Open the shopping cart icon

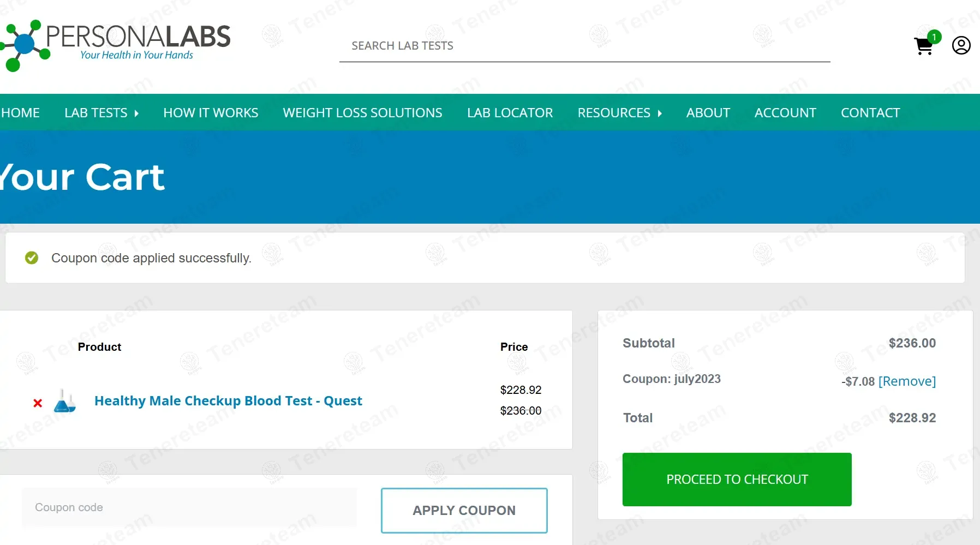click(923, 46)
